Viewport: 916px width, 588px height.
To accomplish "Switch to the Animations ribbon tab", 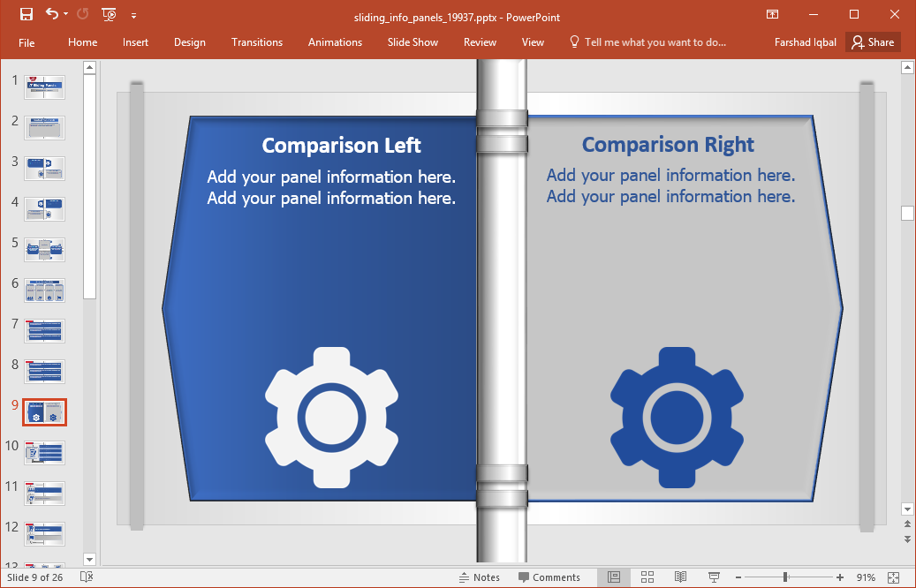I will point(335,41).
